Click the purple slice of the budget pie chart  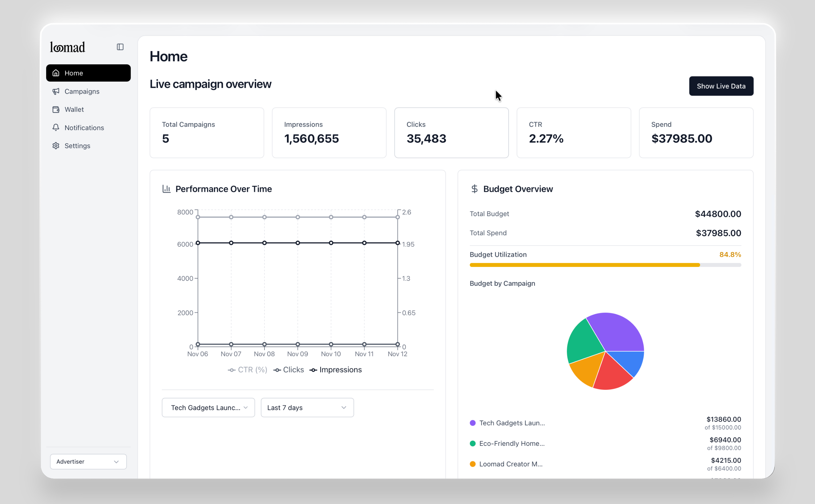click(620, 330)
